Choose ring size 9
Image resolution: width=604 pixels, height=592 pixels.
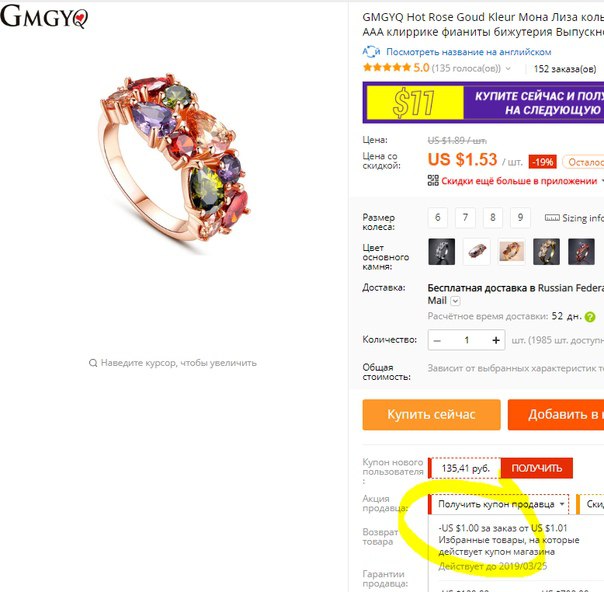pyautogui.click(x=520, y=218)
